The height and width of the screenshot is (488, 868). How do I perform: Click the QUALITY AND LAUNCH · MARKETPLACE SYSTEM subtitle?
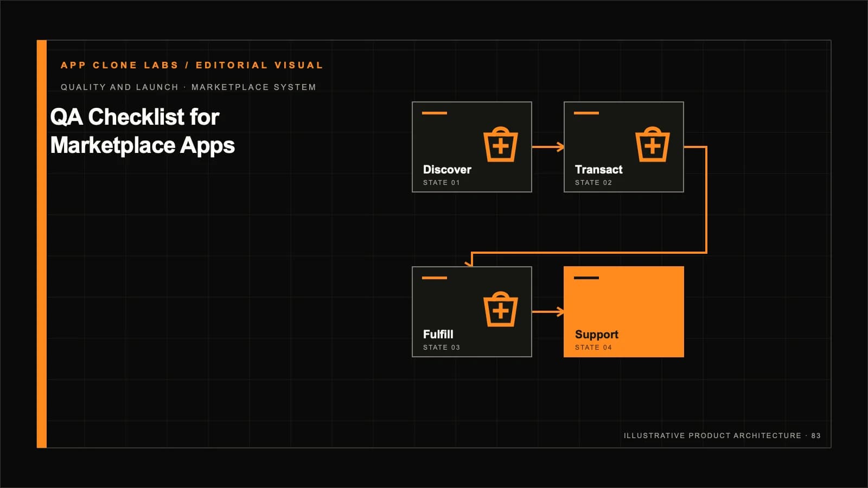[188, 87]
